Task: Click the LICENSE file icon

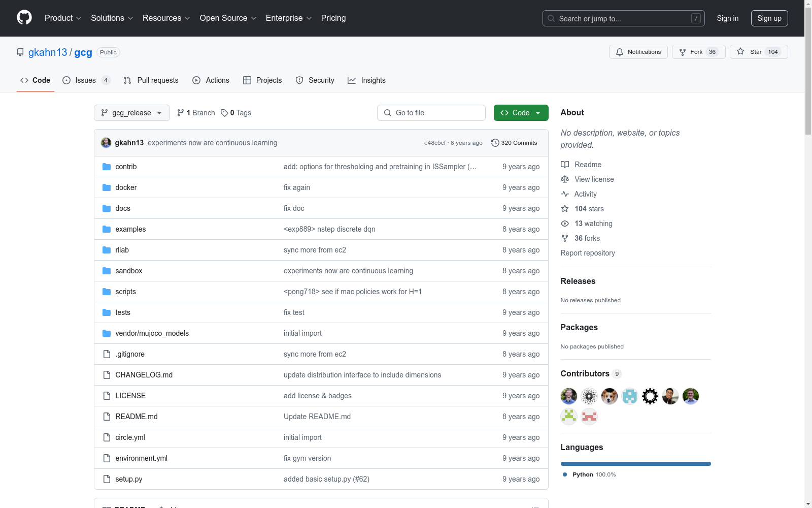Action: [107, 396]
